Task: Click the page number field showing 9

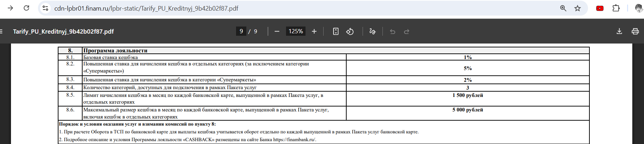Action: [241, 31]
